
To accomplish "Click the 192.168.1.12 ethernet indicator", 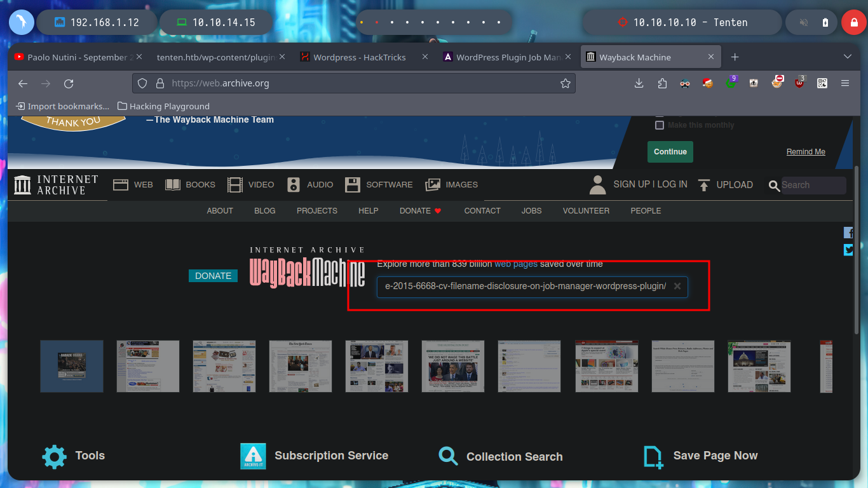I will click(97, 22).
